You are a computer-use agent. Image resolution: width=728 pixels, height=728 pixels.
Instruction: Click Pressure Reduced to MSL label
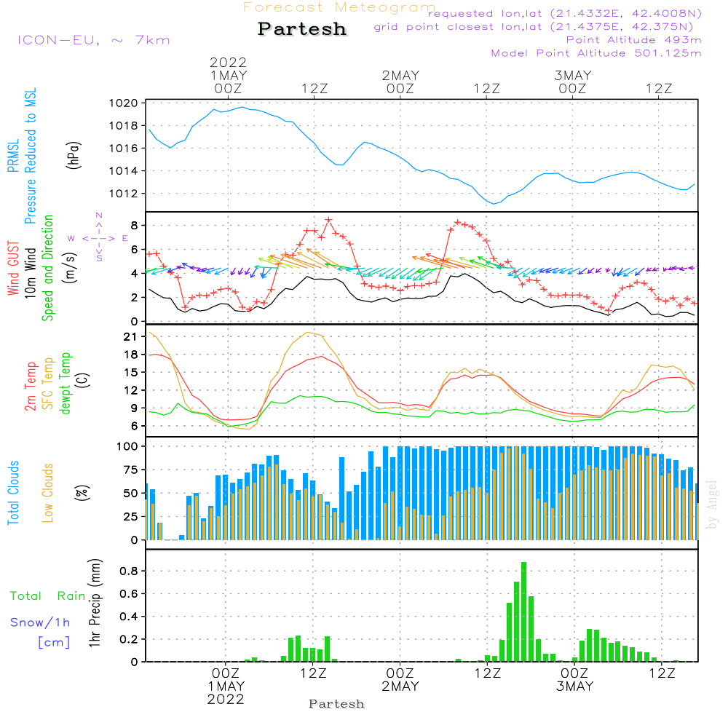tap(30, 156)
